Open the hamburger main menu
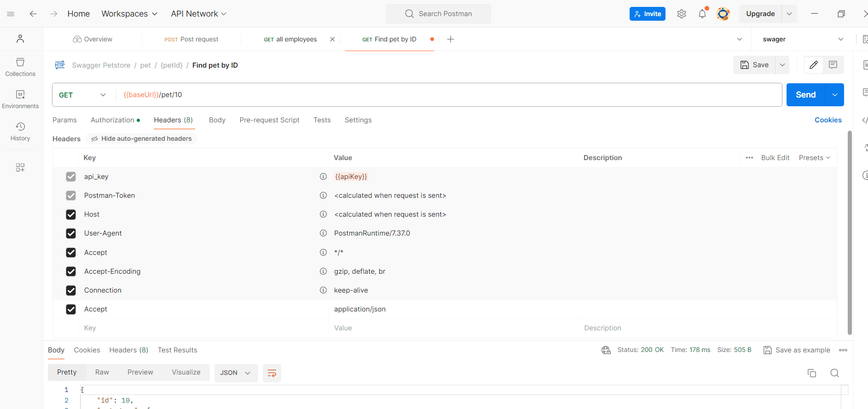The width and height of the screenshot is (868, 409). [x=11, y=14]
